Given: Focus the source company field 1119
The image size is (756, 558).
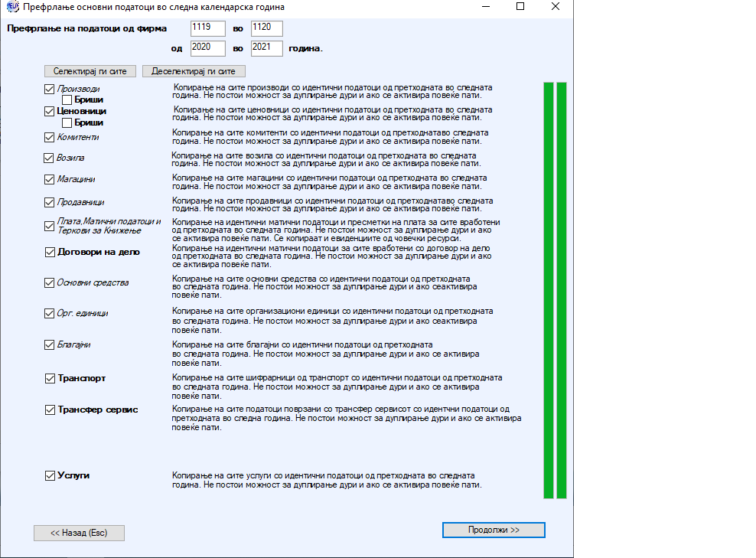Looking at the screenshot, I should [x=208, y=28].
